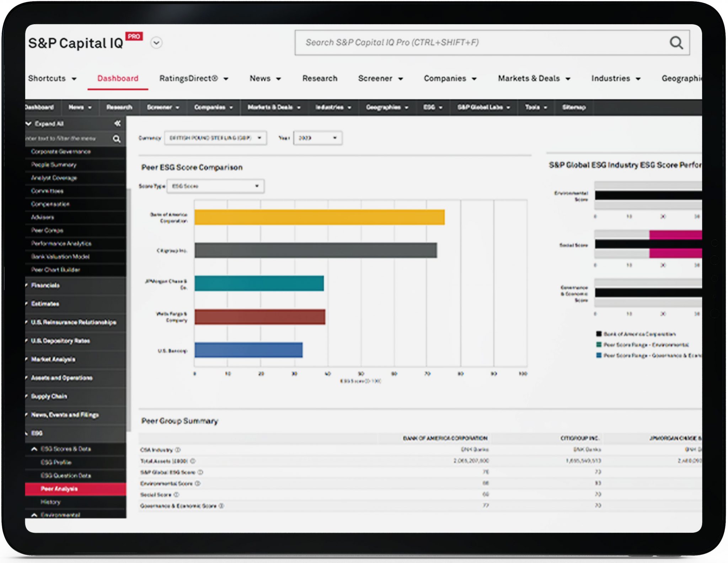
Task: Open Geographies menu in dark toolbar
Action: tap(387, 107)
